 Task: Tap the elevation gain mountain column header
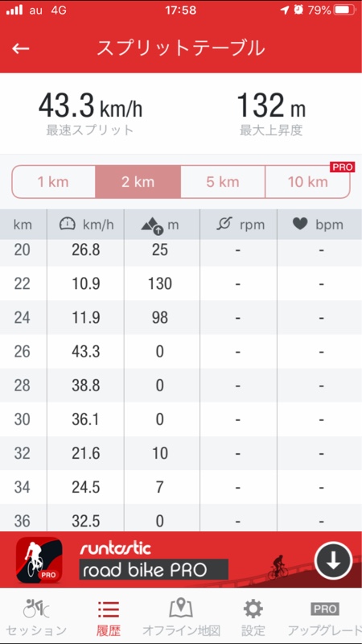point(160,225)
